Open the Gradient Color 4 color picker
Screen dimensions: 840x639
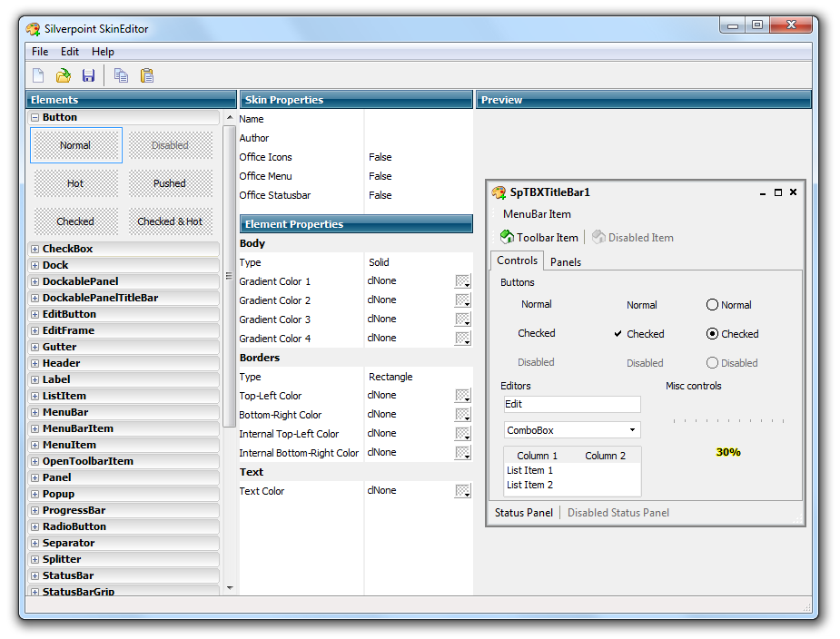(x=463, y=339)
